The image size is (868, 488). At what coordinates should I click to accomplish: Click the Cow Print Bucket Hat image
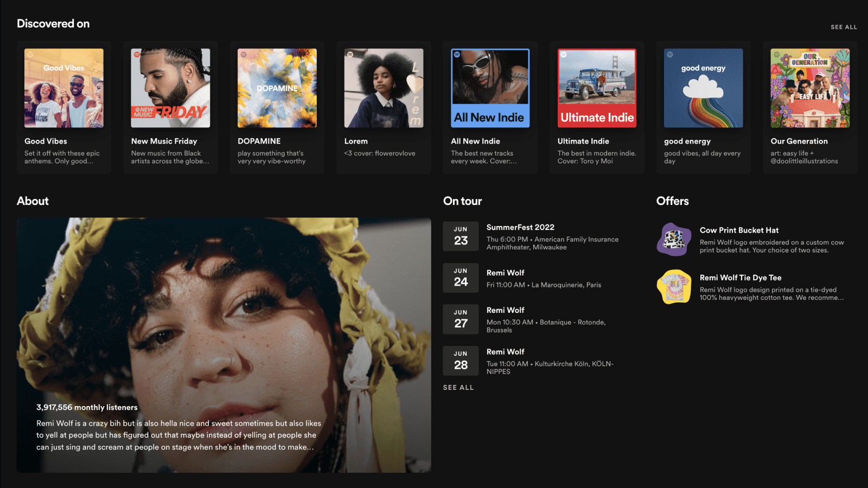point(674,239)
